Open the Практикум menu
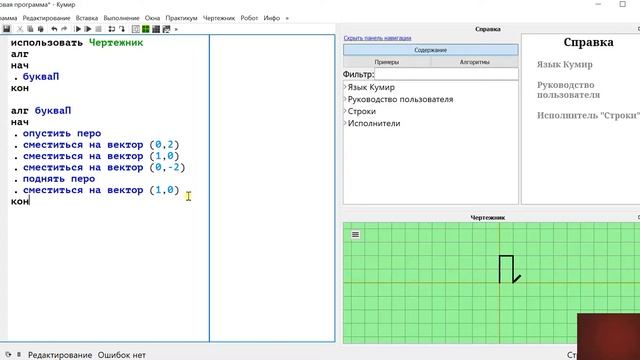This screenshot has height=360, width=640. click(181, 18)
